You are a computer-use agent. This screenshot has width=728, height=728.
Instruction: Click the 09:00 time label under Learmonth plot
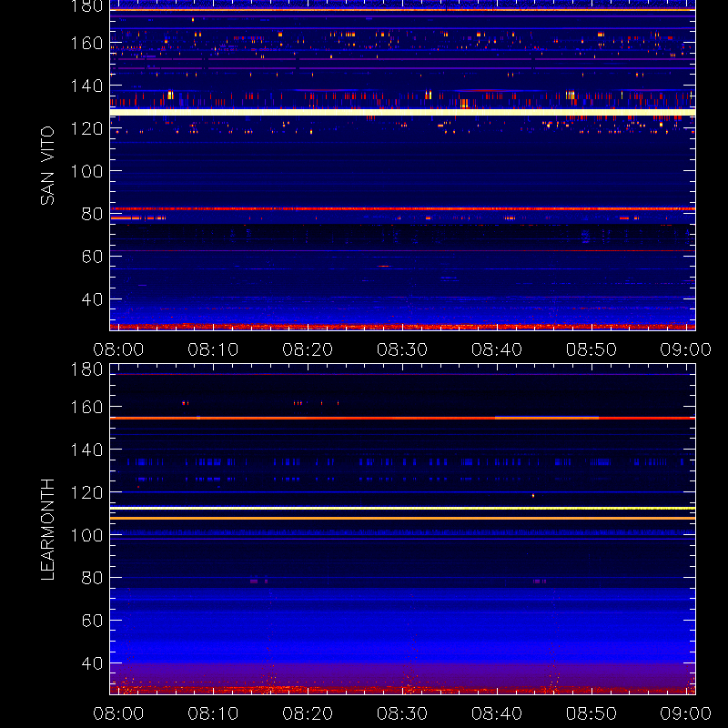point(686,713)
